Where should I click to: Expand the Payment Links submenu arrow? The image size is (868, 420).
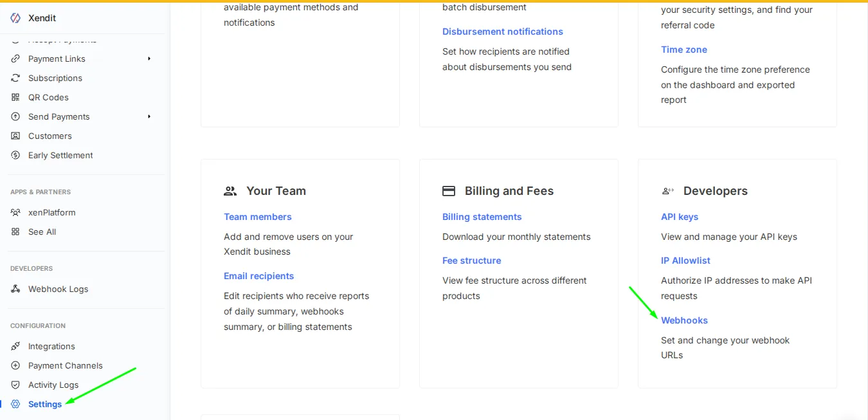[149, 59]
